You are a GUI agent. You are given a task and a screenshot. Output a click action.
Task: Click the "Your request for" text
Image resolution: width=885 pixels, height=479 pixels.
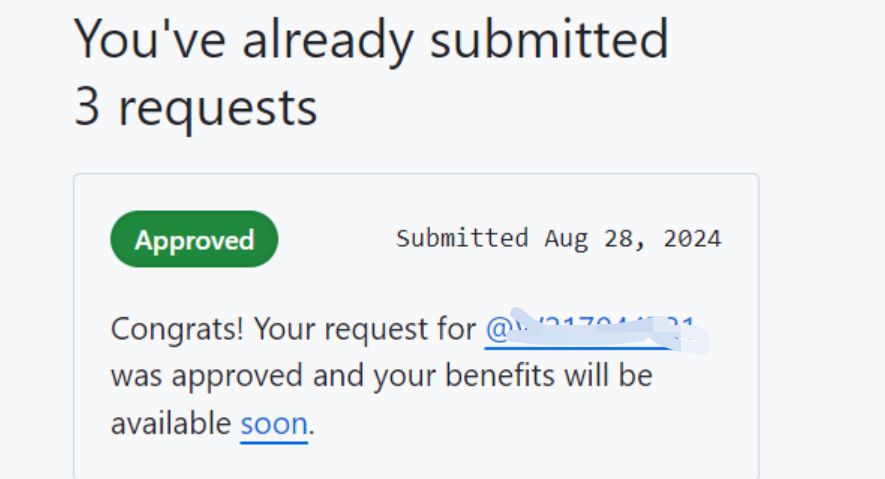[x=365, y=329]
